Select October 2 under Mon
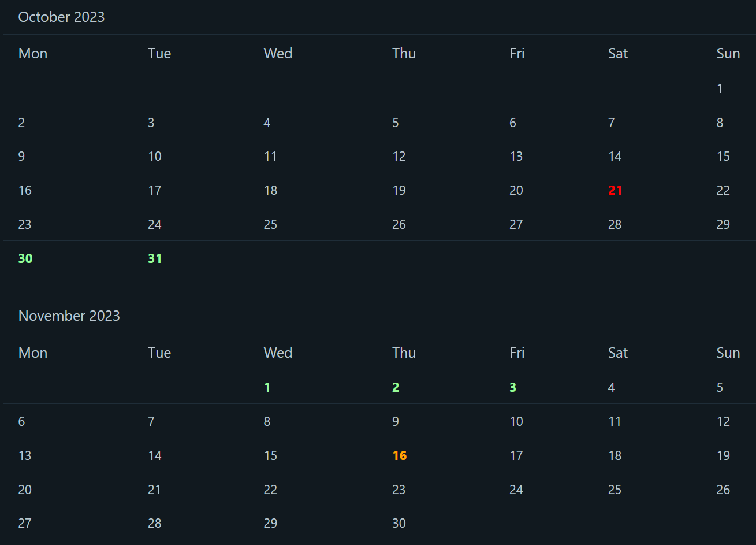Image resolution: width=756 pixels, height=545 pixels. 21,123
